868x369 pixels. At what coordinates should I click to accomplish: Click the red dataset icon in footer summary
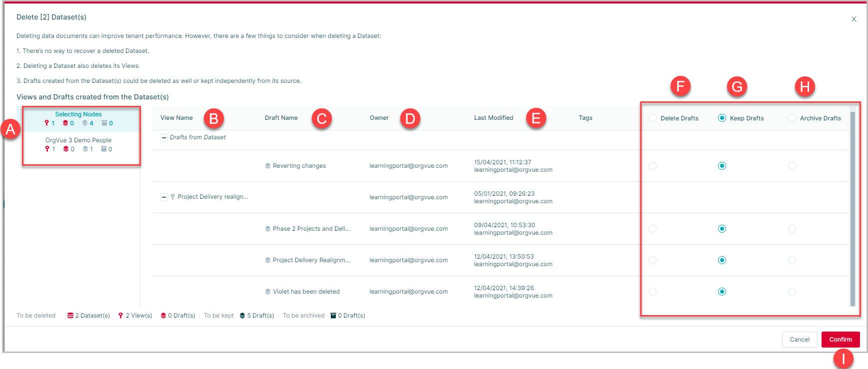(x=70, y=316)
